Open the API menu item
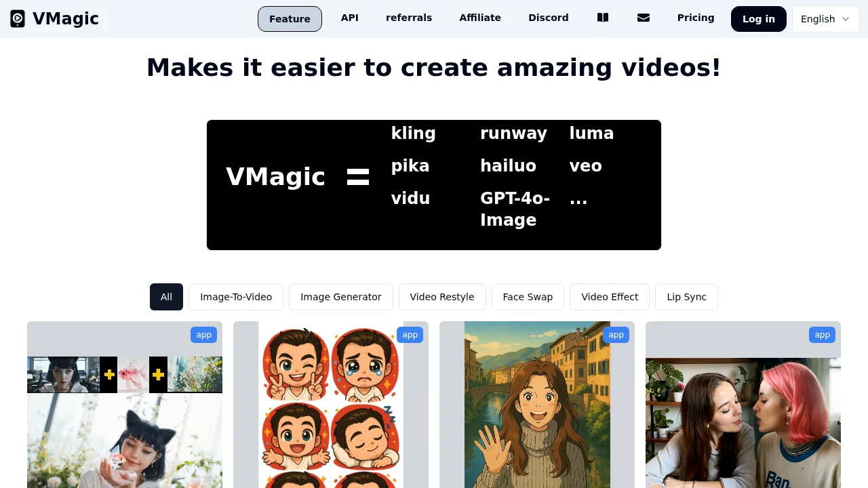The width and height of the screenshot is (868, 488). (x=349, y=18)
